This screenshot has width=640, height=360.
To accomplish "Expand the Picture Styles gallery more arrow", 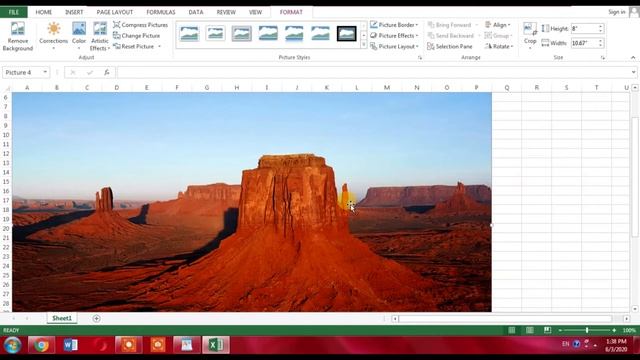I will 364,44.
